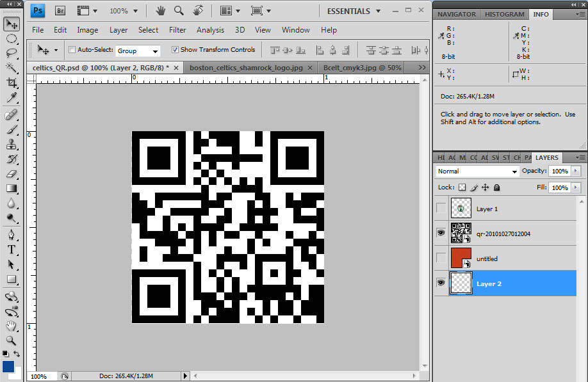Image resolution: width=588 pixels, height=382 pixels.
Task: Select the Magic Wand tool
Action: pyautogui.click(x=12, y=68)
